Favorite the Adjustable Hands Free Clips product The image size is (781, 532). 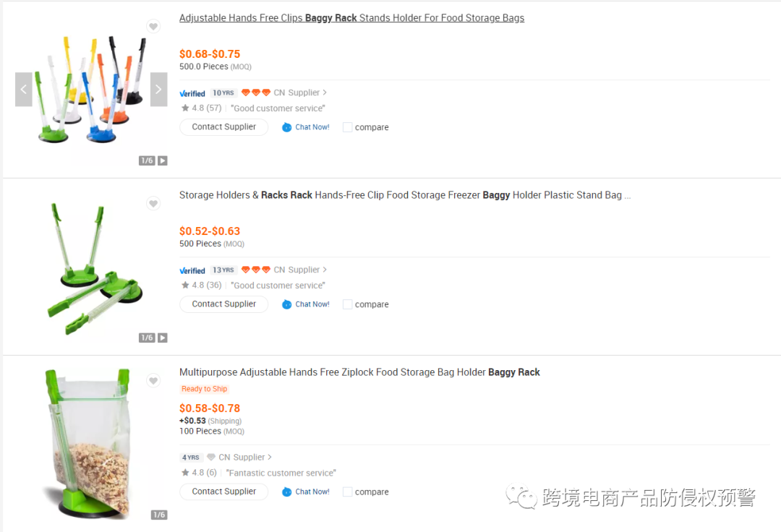[153, 27]
